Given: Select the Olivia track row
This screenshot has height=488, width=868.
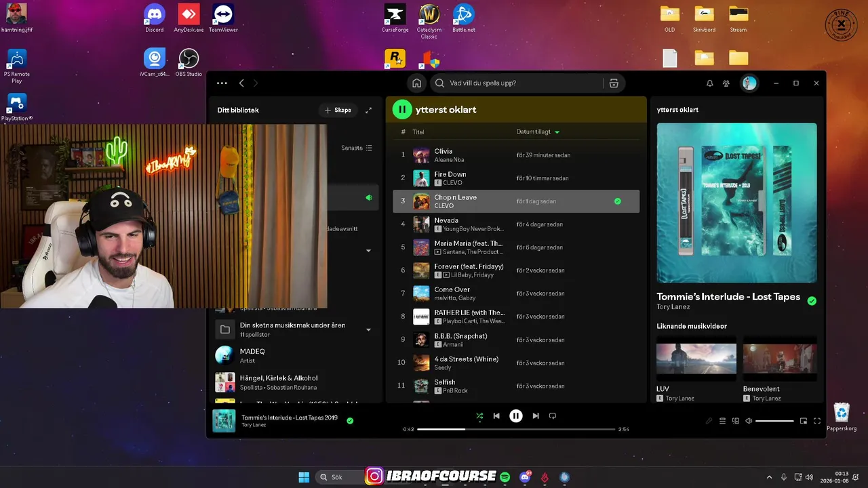Looking at the screenshot, I should (516, 155).
